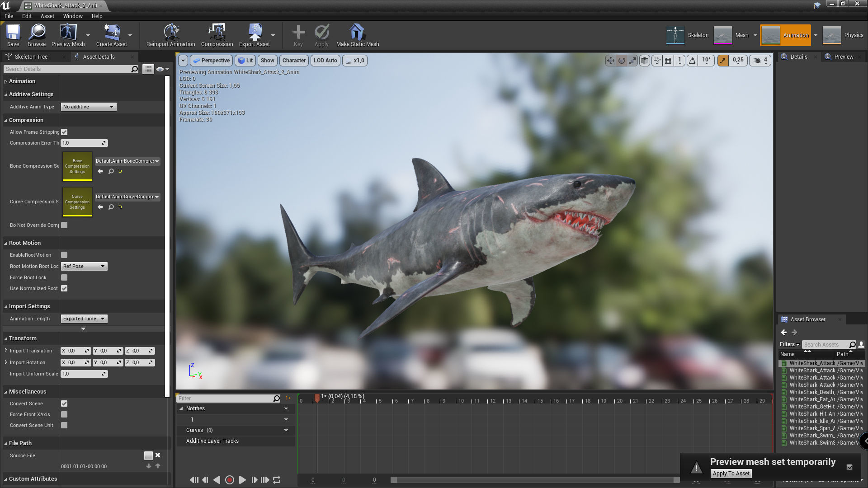Step back one frame

tap(205, 480)
